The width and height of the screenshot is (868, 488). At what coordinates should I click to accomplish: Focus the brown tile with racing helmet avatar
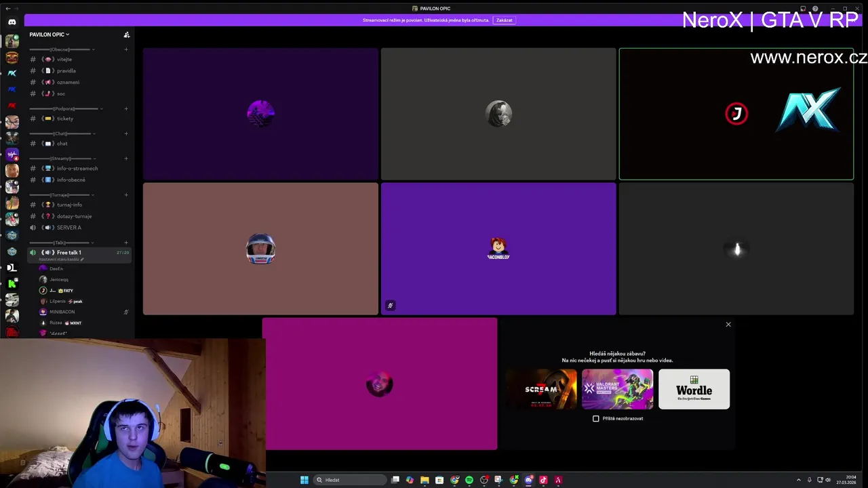coord(260,249)
